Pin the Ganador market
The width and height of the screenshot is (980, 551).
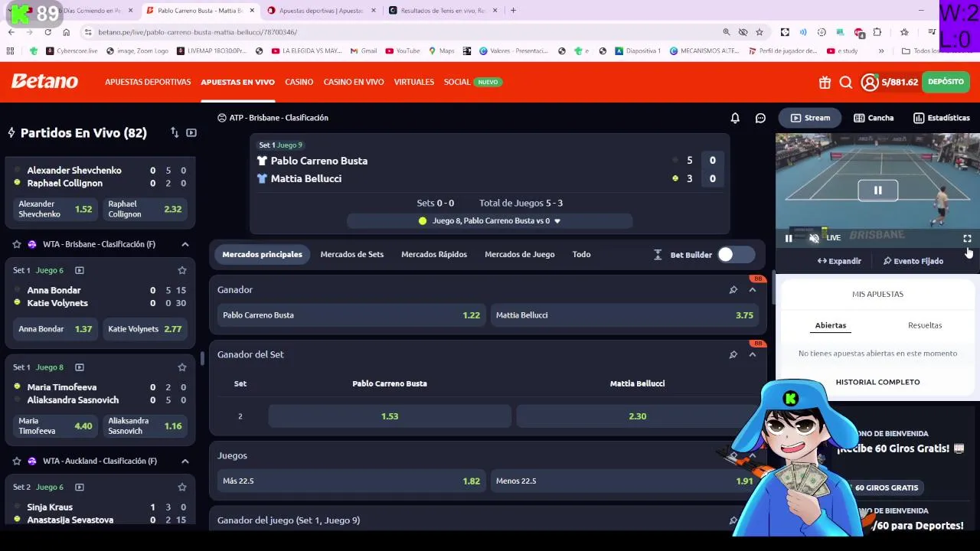[x=733, y=290]
